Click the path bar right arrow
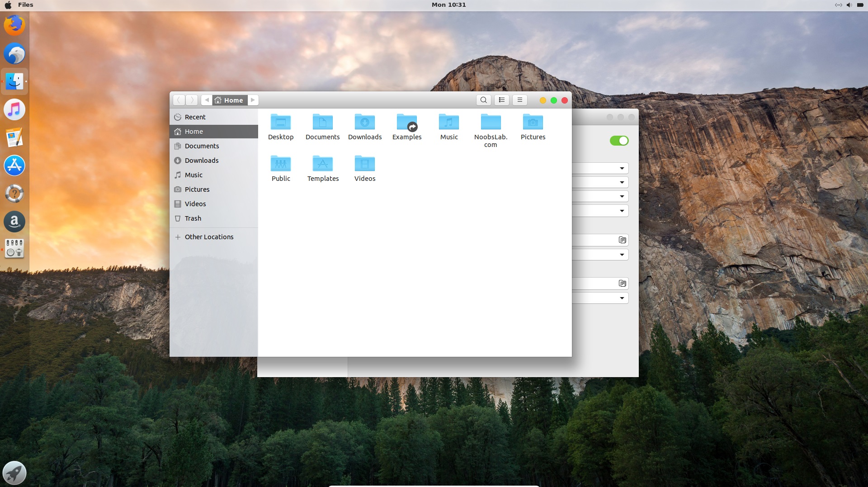 pos(253,100)
